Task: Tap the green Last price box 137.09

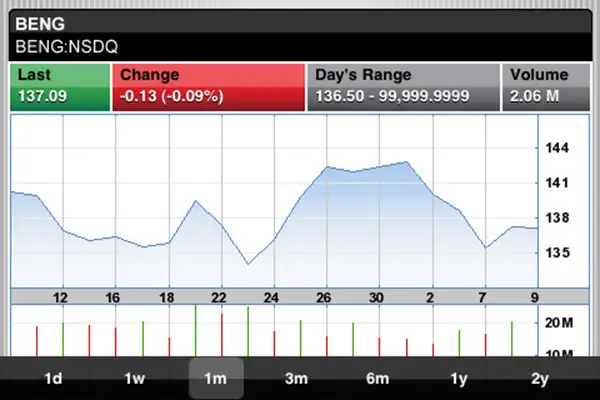Action: tap(60, 88)
